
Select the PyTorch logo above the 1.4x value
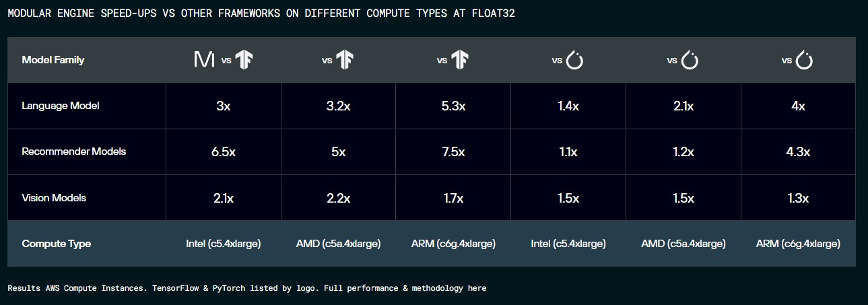point(574,60)
